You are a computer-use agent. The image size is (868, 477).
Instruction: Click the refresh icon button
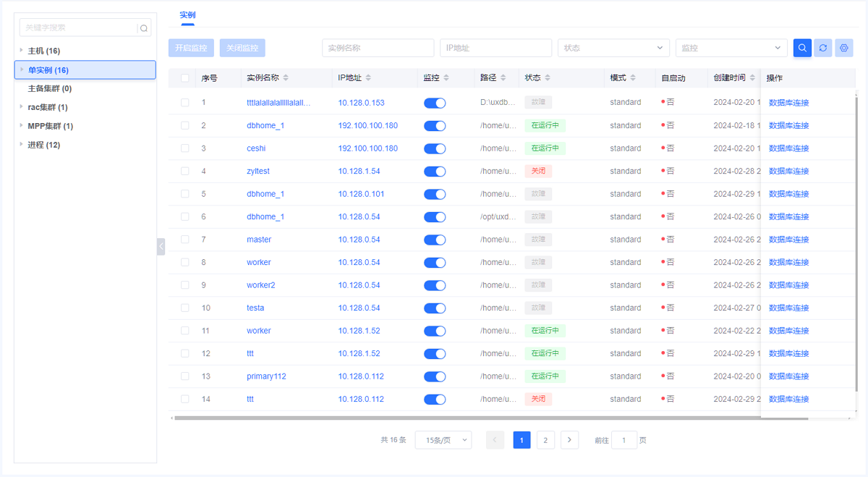tap(823, 48)
